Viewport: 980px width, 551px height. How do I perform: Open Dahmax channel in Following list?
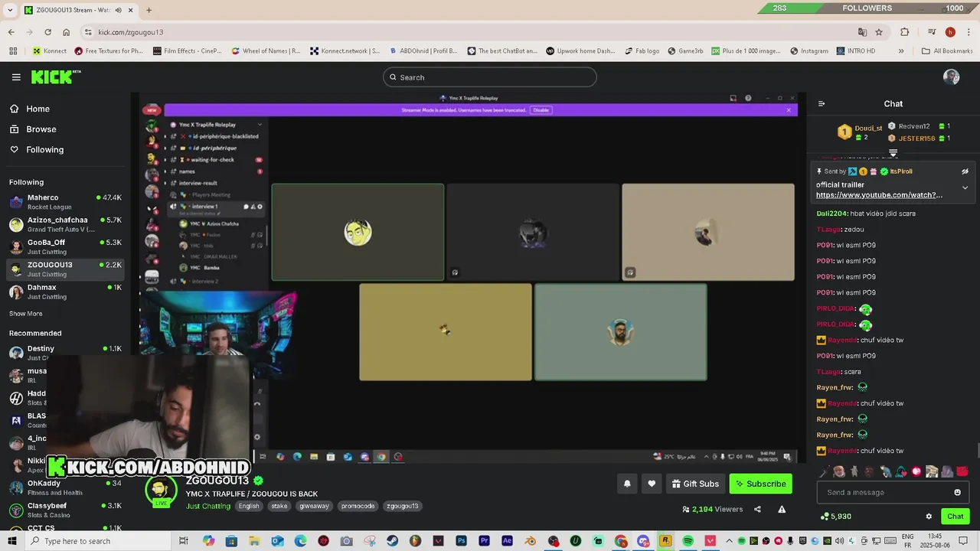(65, 292)
